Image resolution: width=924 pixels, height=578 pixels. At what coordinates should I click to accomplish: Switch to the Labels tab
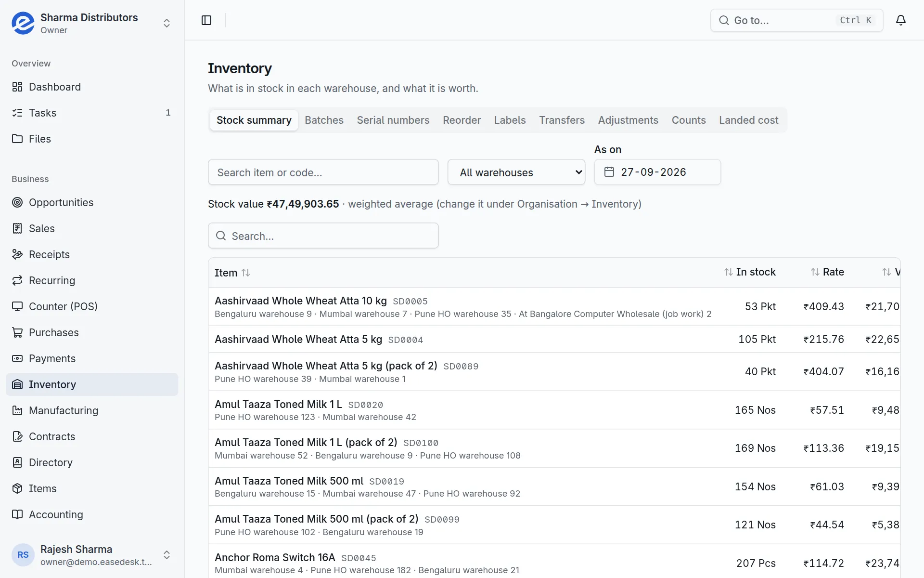510,120
